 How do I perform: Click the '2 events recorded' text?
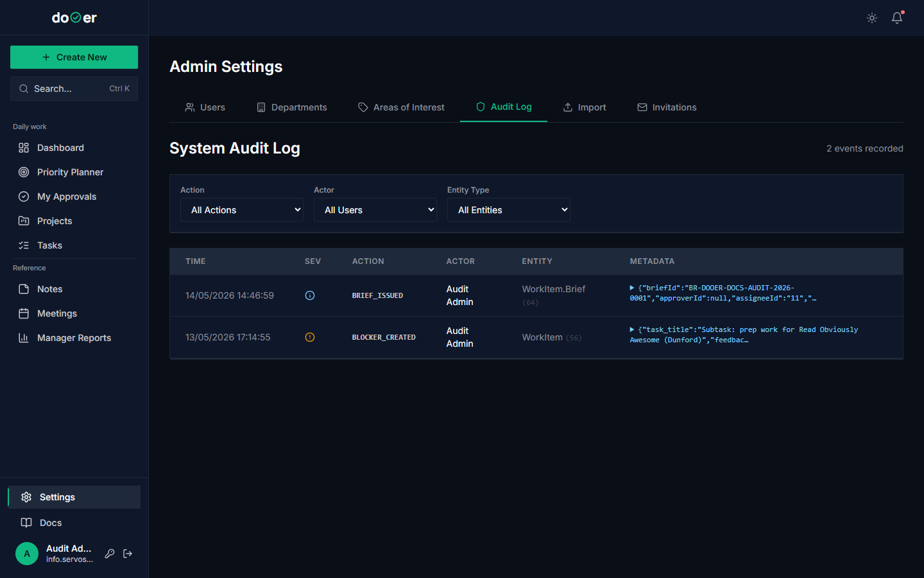(x=865, y=148)
